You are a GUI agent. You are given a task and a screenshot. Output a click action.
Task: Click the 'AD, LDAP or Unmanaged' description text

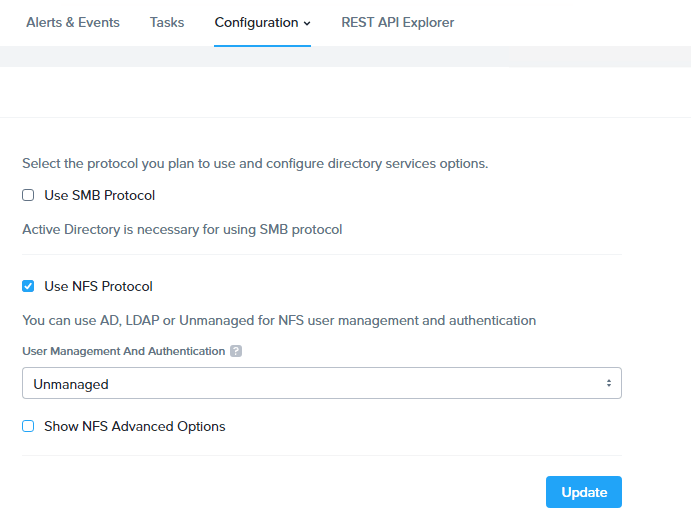279,321
